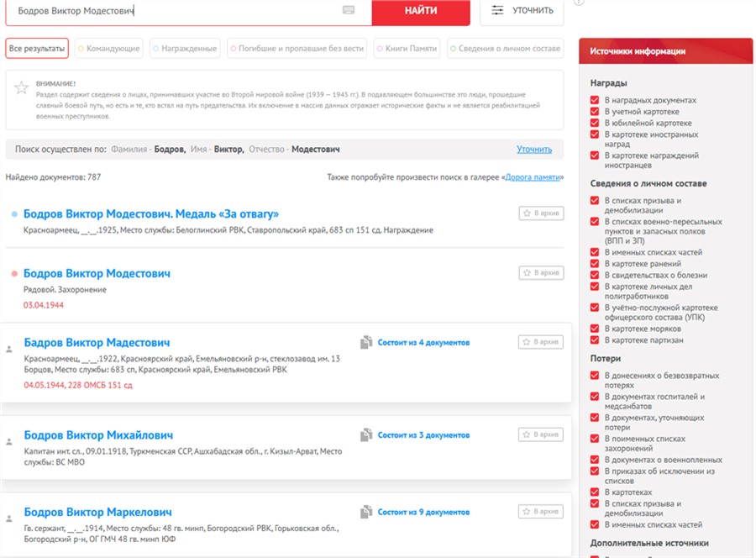Open Состоит из 3 документов link
This screenshot has height=558, width=756.
point(423,435)
